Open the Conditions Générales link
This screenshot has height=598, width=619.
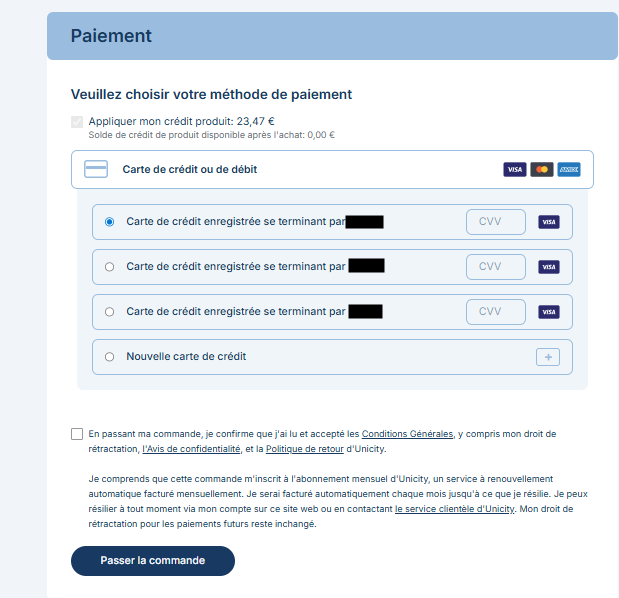[x=407, y=434]
